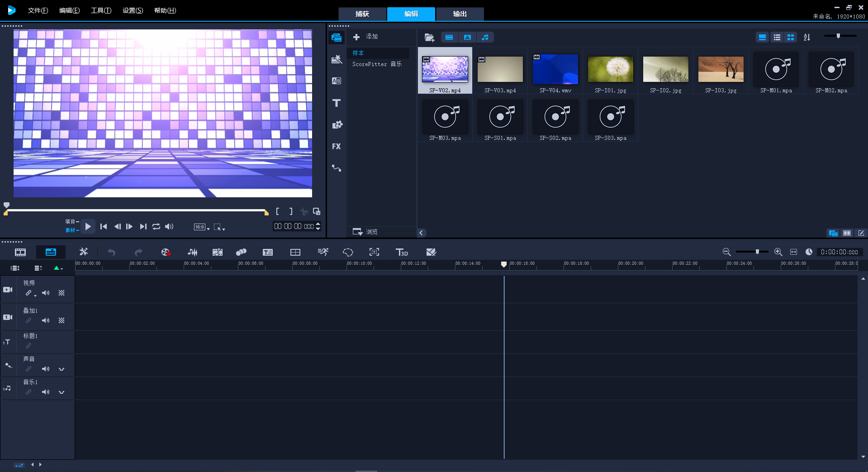Fit project in timeline window
868x472 pixels.
coord(793,252)
